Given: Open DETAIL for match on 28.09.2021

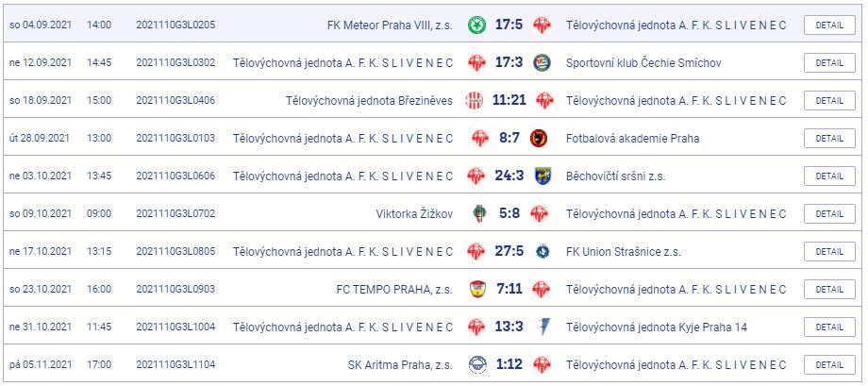Looking at the screenshot, I should pos(829,138).
